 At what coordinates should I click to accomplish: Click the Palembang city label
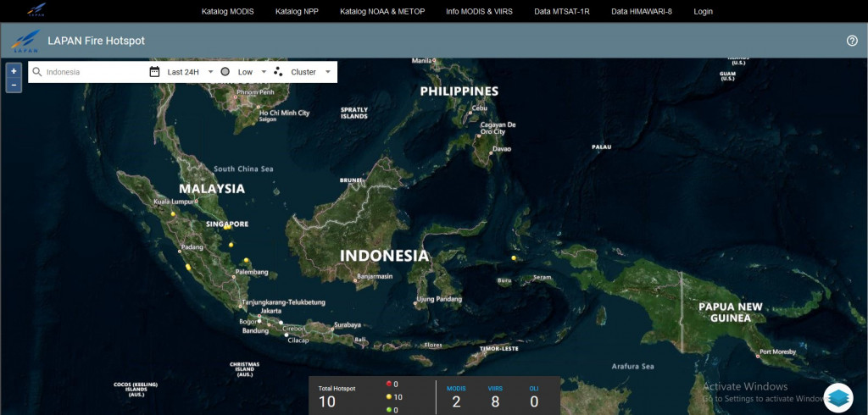tap(252, 272)
